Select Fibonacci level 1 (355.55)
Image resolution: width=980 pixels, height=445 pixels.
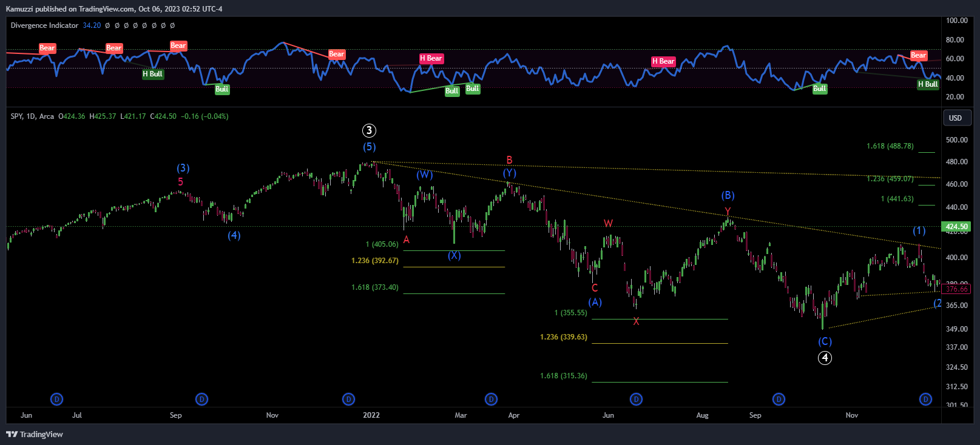point(570,313)
